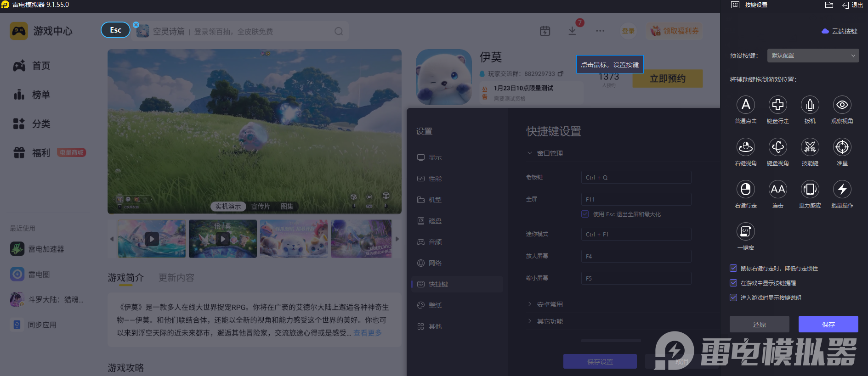Click the 还原 restore button

759,324
